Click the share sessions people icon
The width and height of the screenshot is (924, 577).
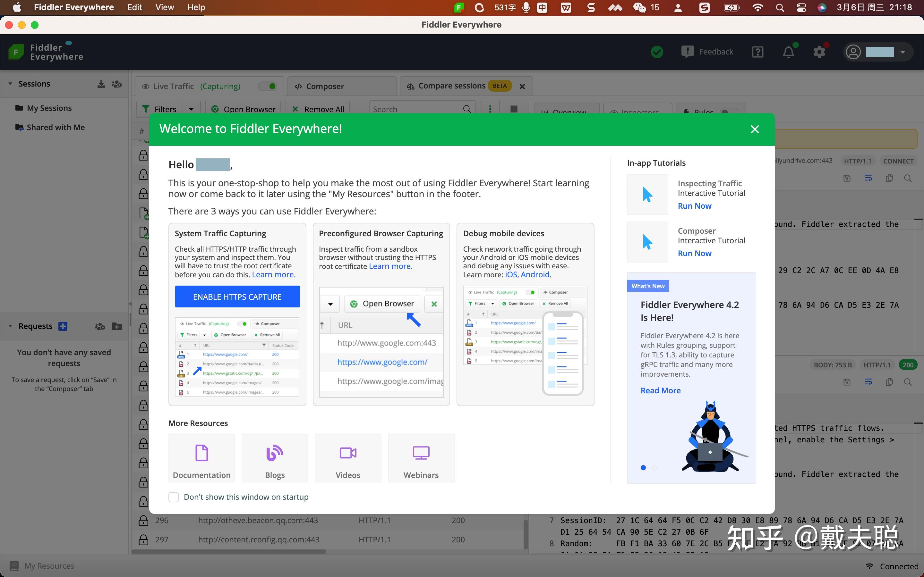116,84
